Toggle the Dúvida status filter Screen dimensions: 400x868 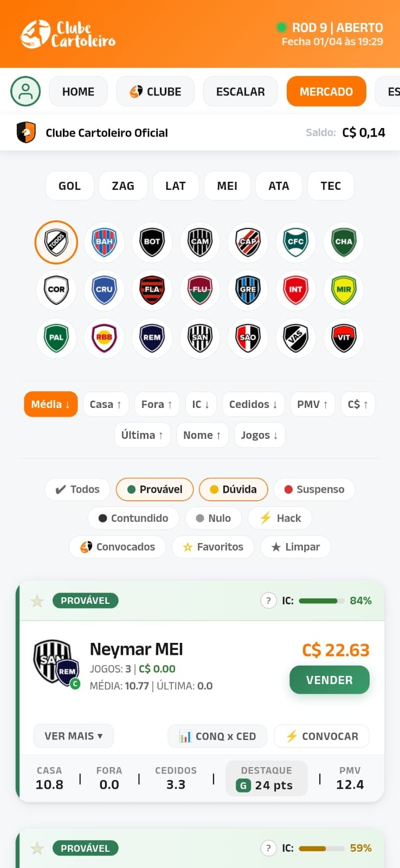234,489
